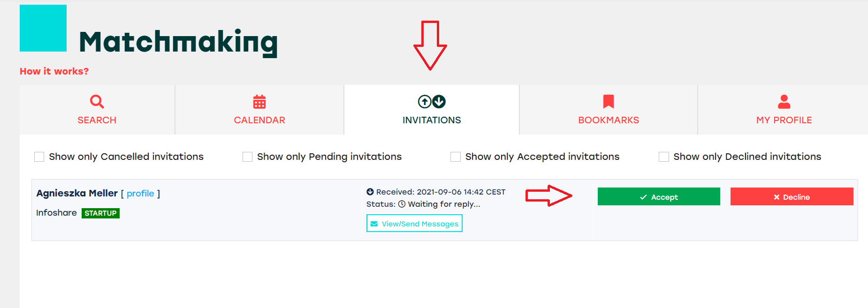The height and width of the screenshot is (308, 868).
Task: Click the clock icon beside Waiting for reply
Action: [x=402, y=204]
